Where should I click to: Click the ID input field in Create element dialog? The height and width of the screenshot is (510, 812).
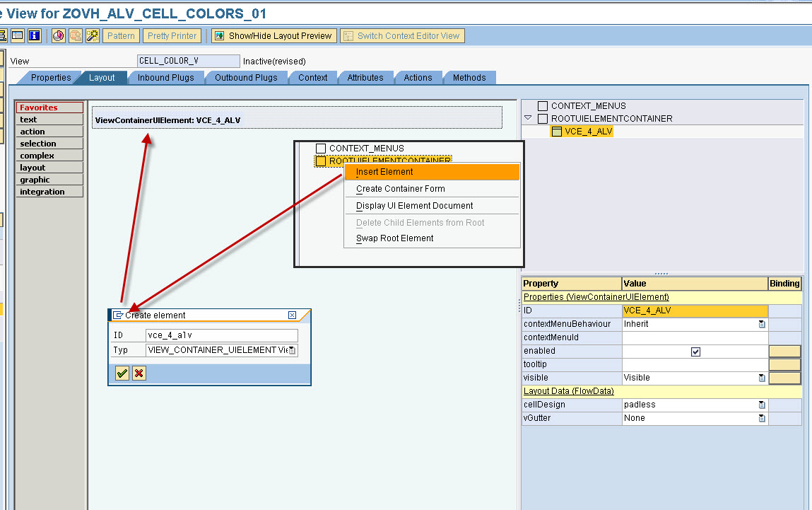[x=221, y=335]
